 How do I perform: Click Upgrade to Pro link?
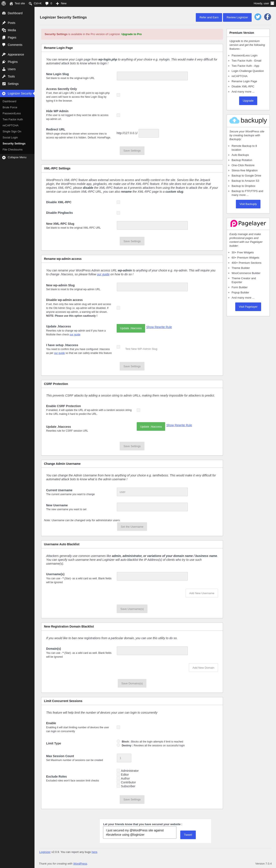point(132,34)
